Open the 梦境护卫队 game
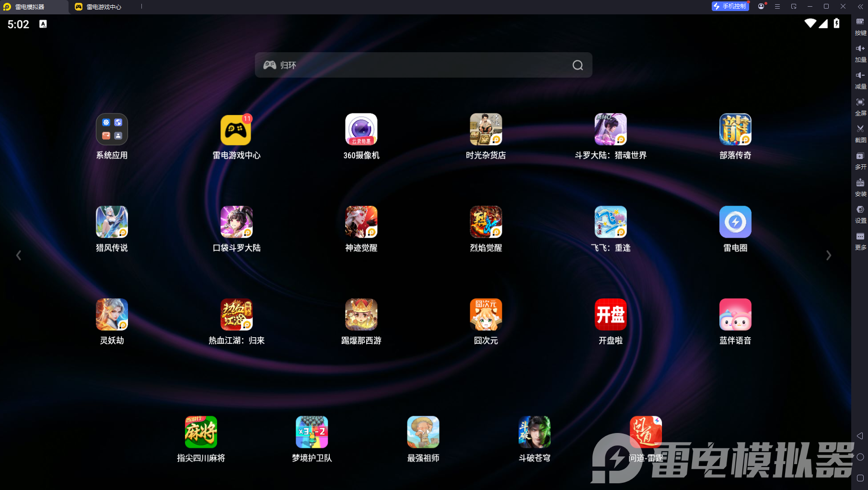The image size is (868, 490). click(x=312, y=432)
